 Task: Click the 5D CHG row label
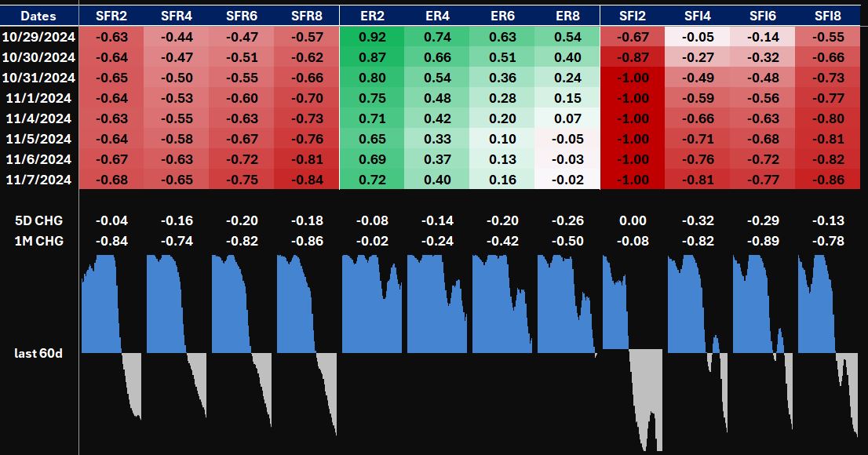pos(38,220)
